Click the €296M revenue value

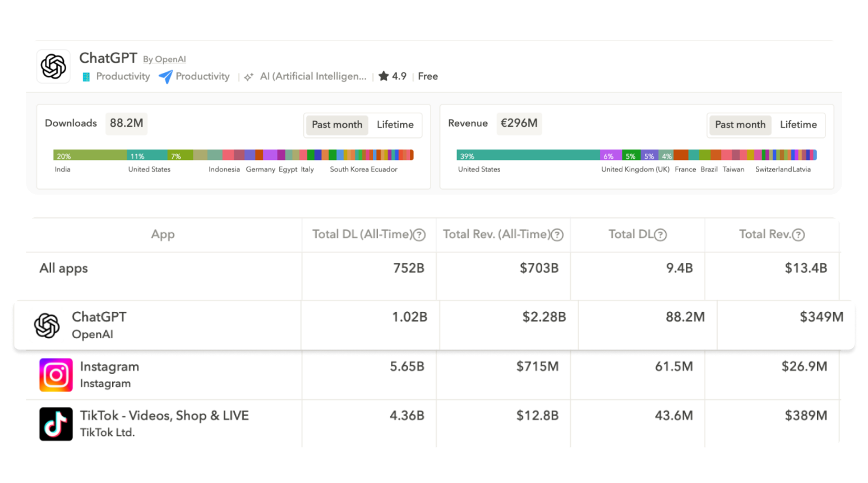click(x=519, y=123)
